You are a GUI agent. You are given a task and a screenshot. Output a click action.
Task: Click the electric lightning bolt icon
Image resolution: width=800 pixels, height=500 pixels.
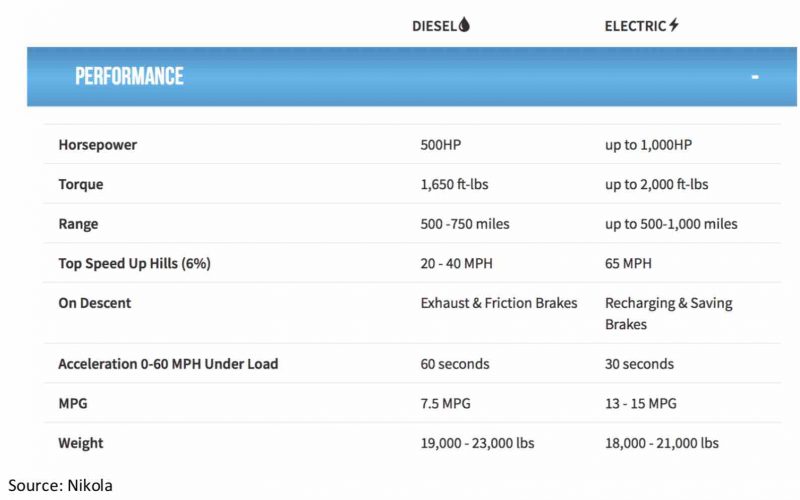[674, 26]
